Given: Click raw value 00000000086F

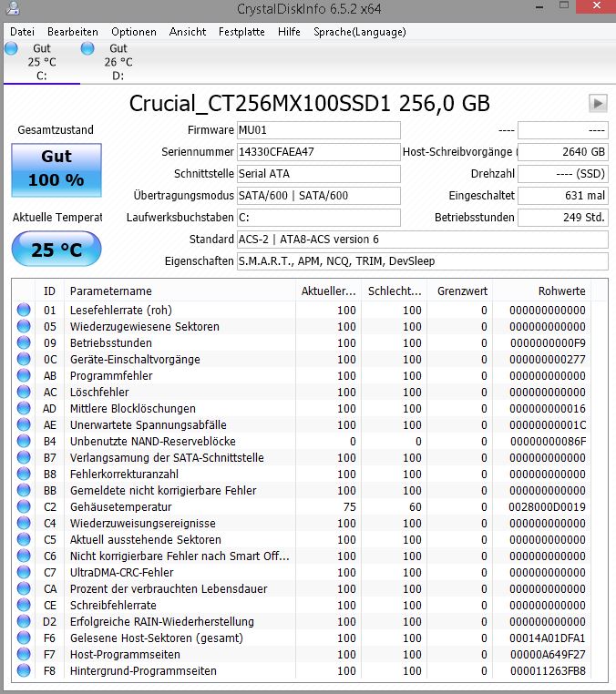Looking at the screenshot, I should 548,442.
